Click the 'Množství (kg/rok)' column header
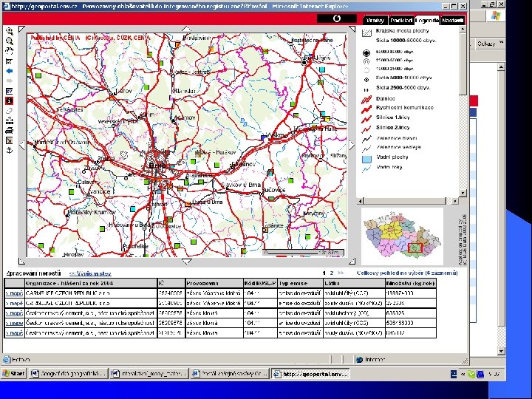The width and height of the screenshot is (532, 399). (x=411, y=283)
